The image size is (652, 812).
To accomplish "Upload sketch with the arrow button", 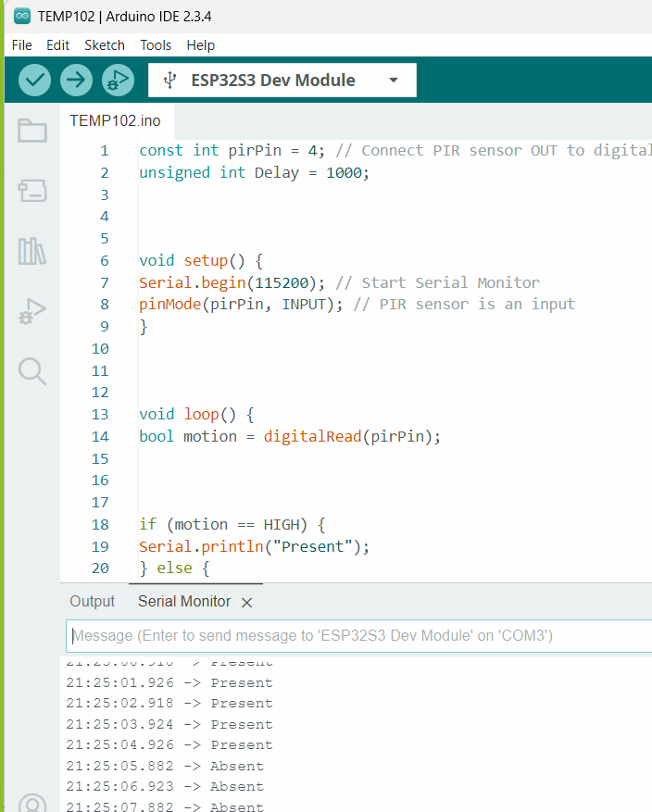I will point(76,81).
